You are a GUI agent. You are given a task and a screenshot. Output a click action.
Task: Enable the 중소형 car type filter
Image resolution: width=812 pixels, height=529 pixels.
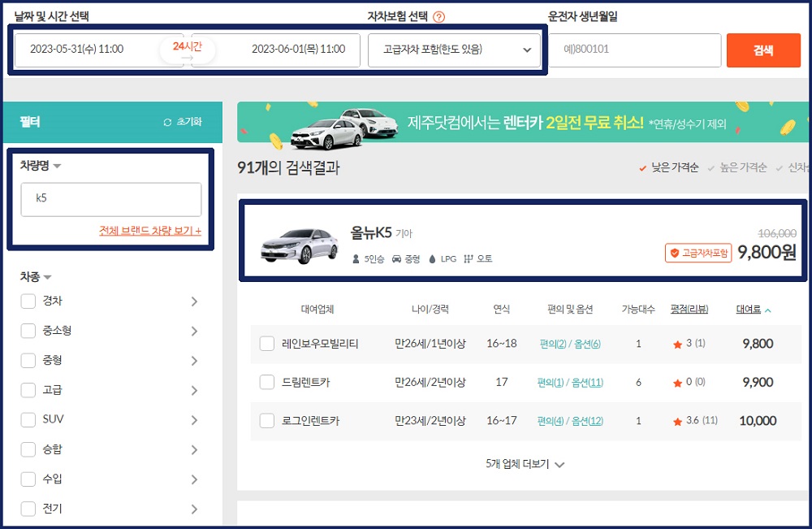click(x=28, y=331)
